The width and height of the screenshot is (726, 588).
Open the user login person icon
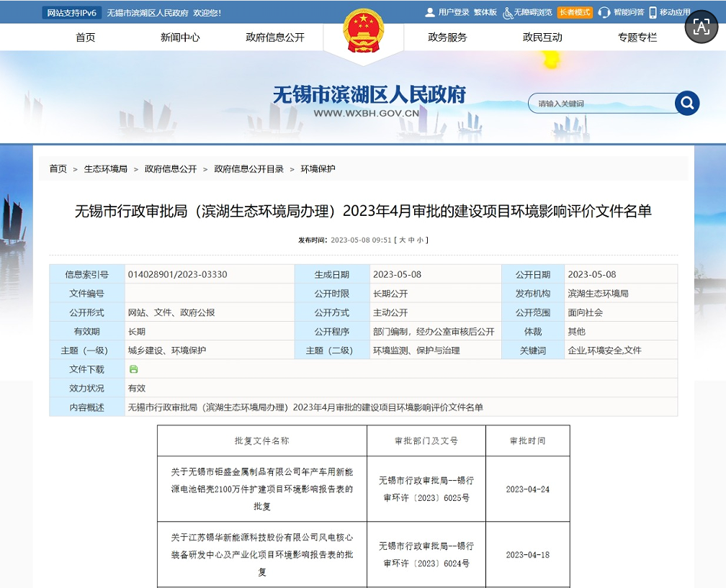pyautogui.click(x=430, y=12)
